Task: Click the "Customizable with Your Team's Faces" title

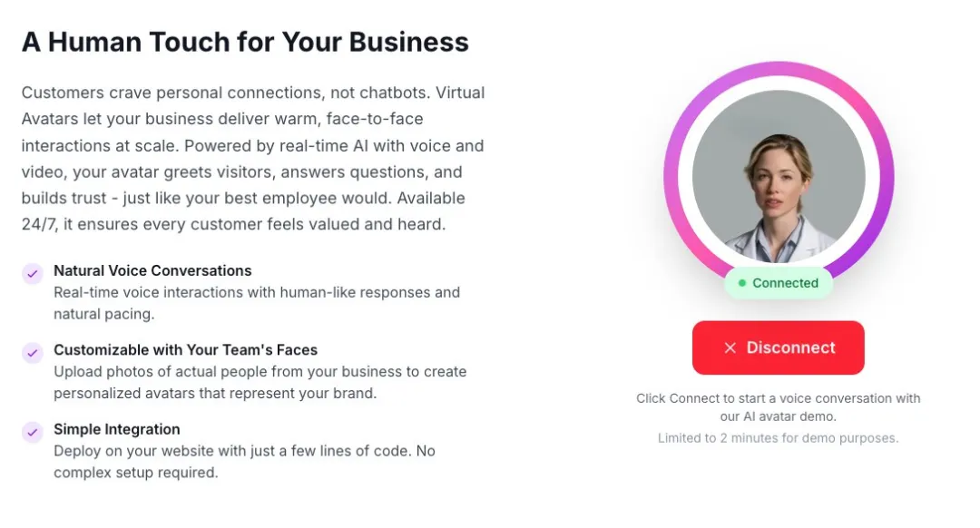Action: click(x=185, y=349)
